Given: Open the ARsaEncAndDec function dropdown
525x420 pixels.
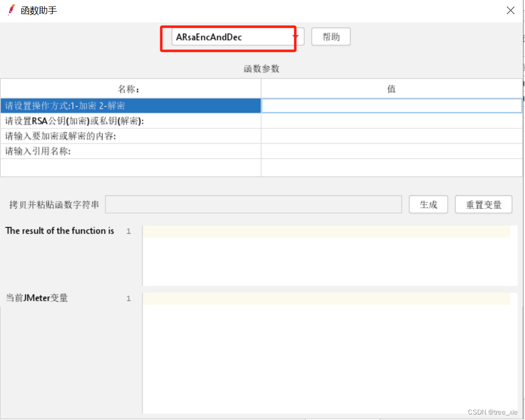Looking at the screenshot, I should point(238,37).
